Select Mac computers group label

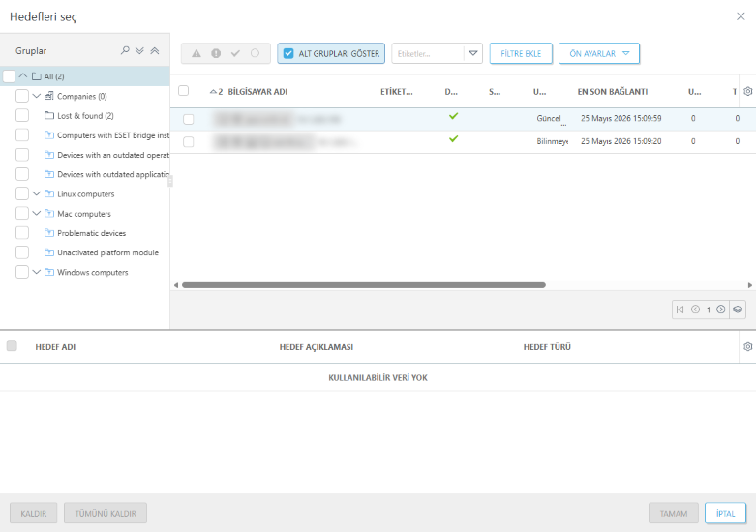(84, 214)
